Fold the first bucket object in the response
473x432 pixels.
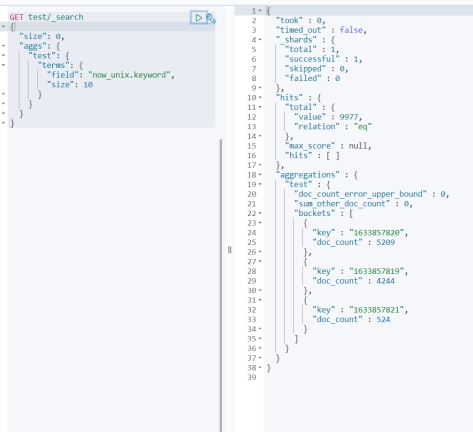[x=260, y=223]
